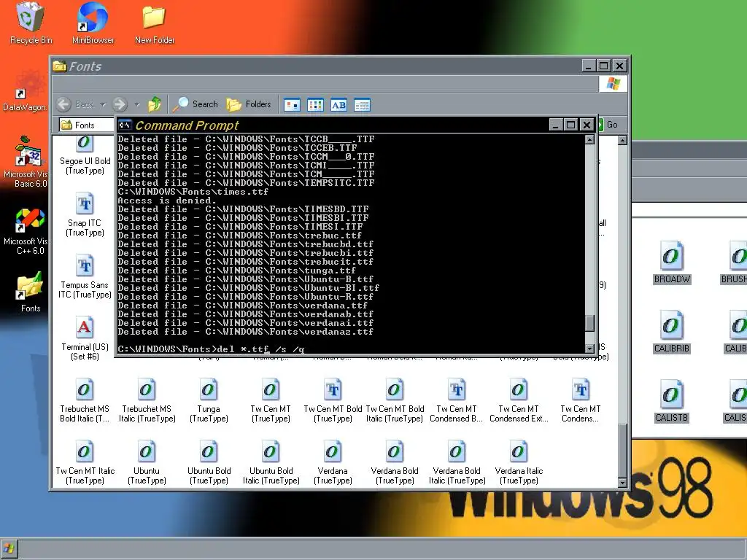This screenshot has width=747, height=560.
Task: Open Command Prompt system menu icon
Action: click(x=125, y=125)
